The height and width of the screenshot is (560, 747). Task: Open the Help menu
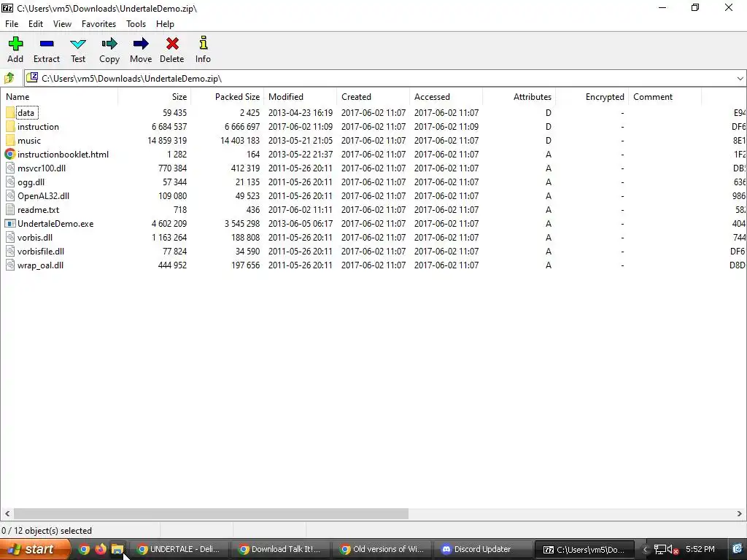coord(166,24)
